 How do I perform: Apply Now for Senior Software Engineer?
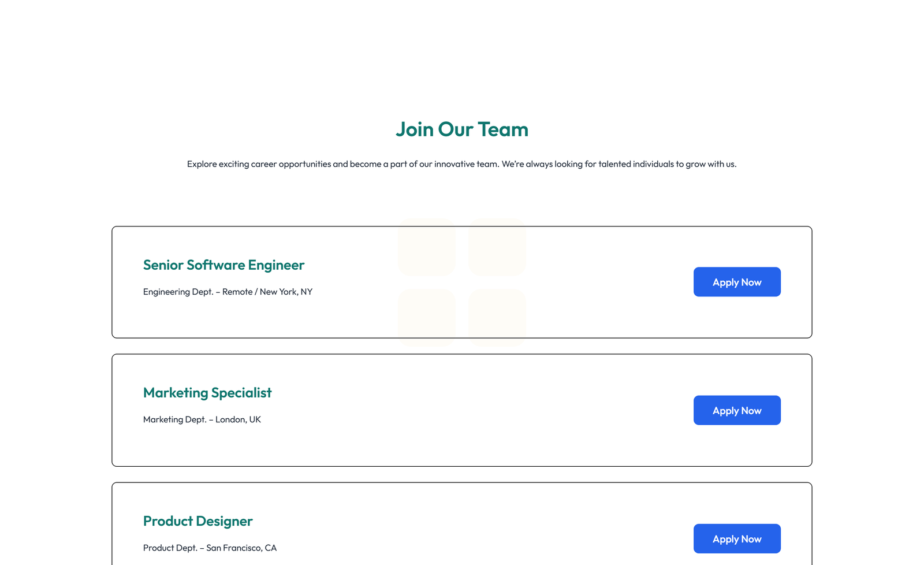(x=737, y=282)
